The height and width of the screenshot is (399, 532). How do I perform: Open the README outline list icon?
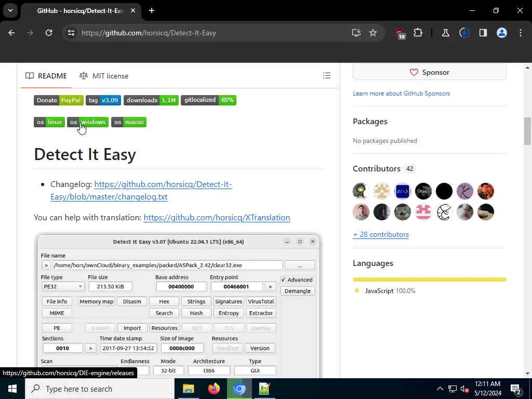tap(326, 76)
